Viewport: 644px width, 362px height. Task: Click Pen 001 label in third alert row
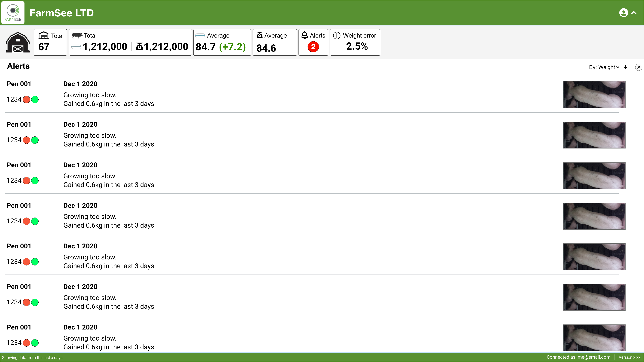[19, 165]
